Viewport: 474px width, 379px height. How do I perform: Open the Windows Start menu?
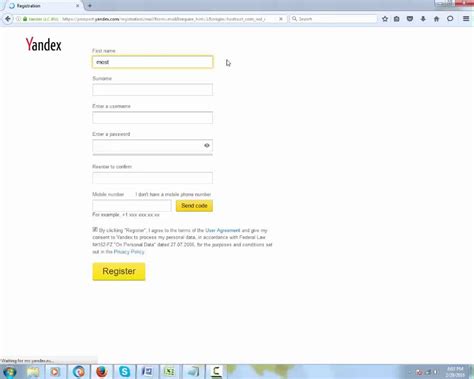[9, 372]
